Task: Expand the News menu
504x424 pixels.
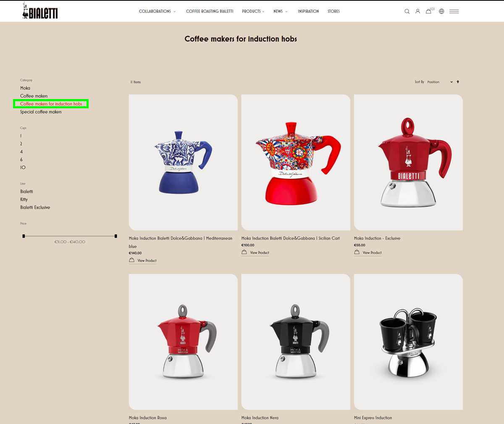Action: point(281,11)
